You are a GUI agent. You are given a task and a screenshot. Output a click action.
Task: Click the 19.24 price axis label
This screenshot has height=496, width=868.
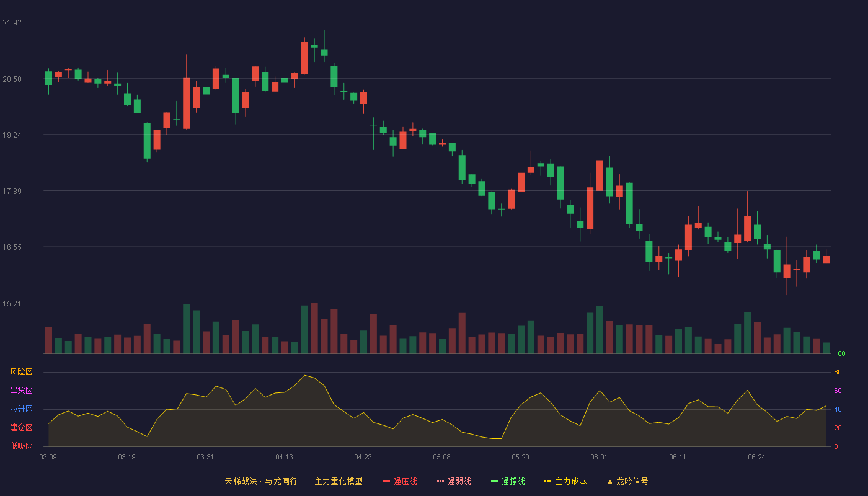[12, 135]
